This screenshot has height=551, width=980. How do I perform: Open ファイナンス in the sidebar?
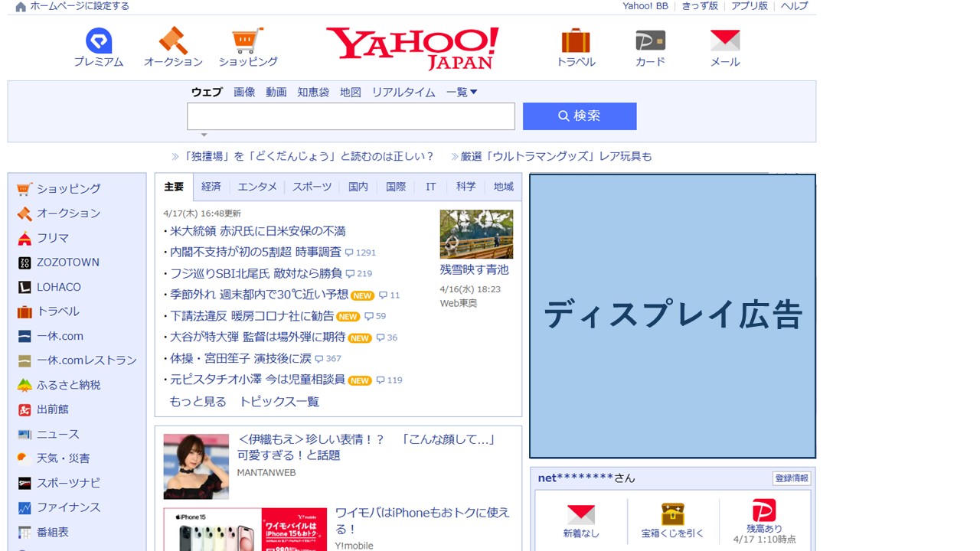click(x=69, y=507)
